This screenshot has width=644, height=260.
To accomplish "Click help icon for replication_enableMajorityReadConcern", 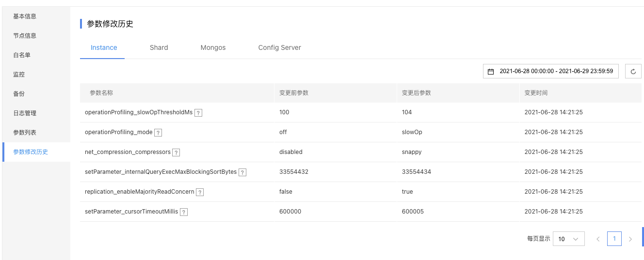I will tap(200, 192).
